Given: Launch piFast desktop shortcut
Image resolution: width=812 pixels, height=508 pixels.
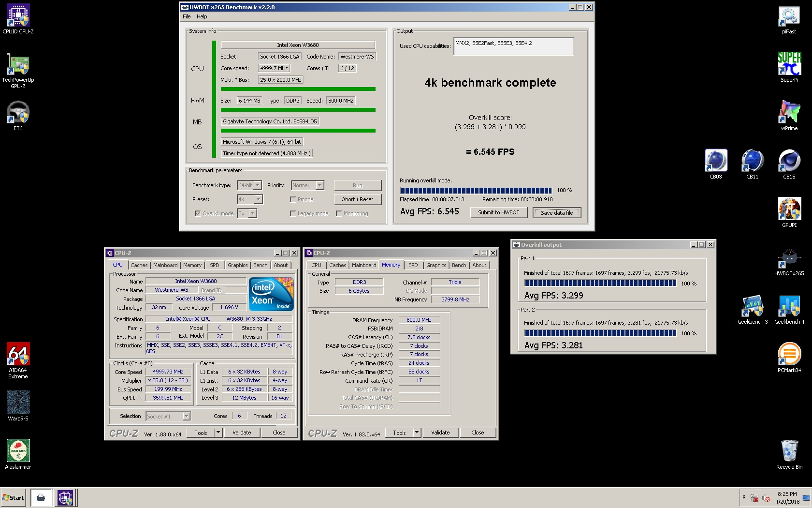Looking at the screenshot, I should pyautogui.click(x=789, y=19).
